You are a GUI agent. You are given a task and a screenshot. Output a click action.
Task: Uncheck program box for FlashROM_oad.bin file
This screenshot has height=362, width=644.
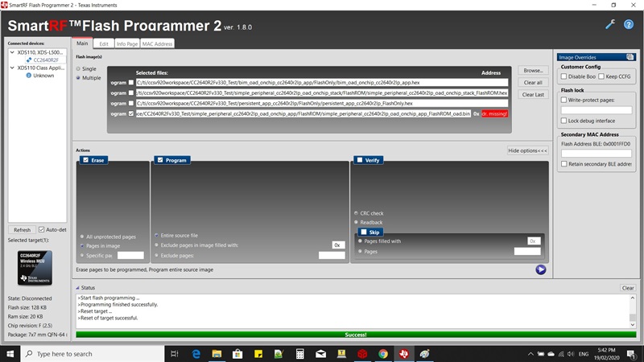coord(131,113)
